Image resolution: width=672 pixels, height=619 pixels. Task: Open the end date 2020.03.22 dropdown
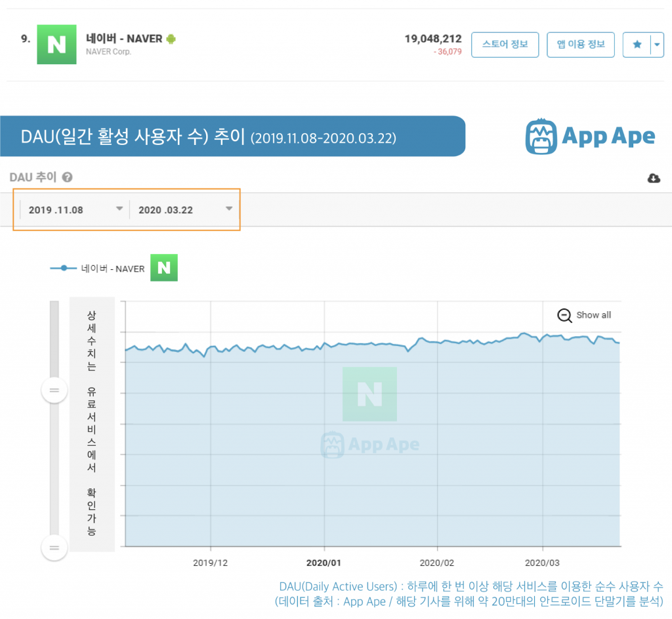(x=184, y=209)
